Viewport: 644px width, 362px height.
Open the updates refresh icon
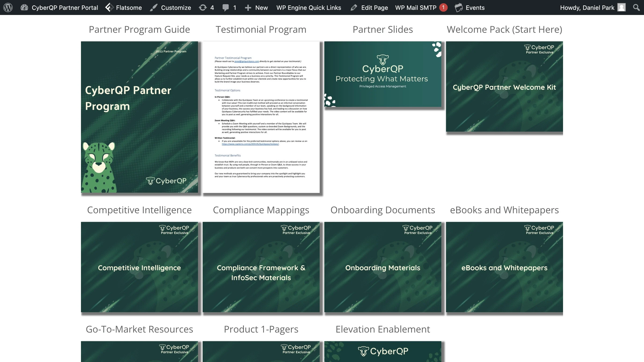(203, 7)
